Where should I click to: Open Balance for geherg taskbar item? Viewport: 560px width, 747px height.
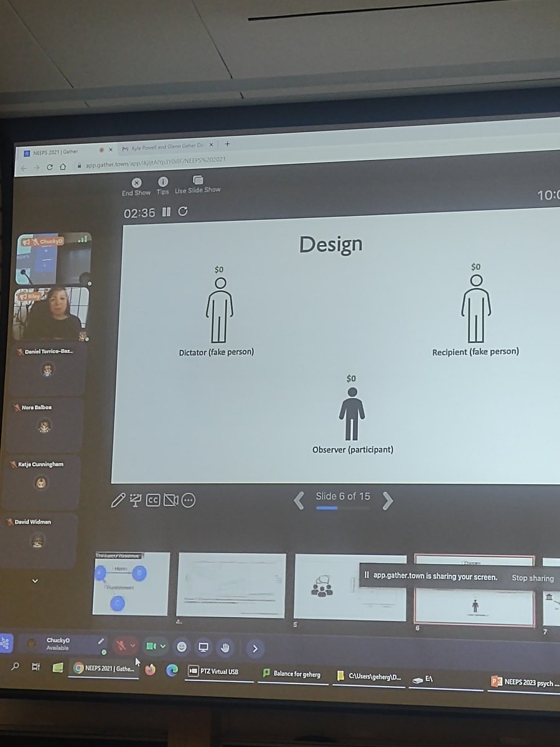(294, 674)
